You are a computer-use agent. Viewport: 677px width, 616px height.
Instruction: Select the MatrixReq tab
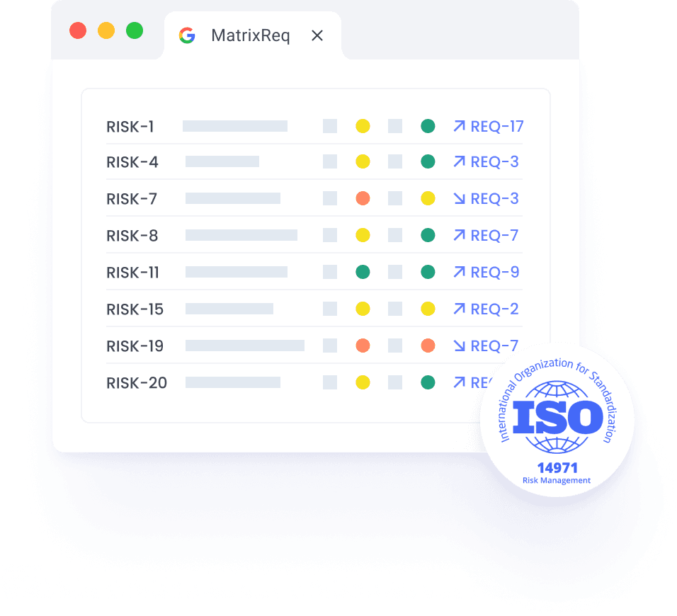pos(250,35)
